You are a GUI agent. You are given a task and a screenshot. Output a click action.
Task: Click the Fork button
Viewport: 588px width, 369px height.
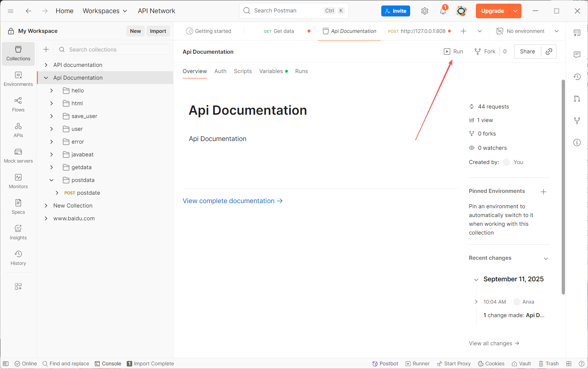tap(485, 52)
